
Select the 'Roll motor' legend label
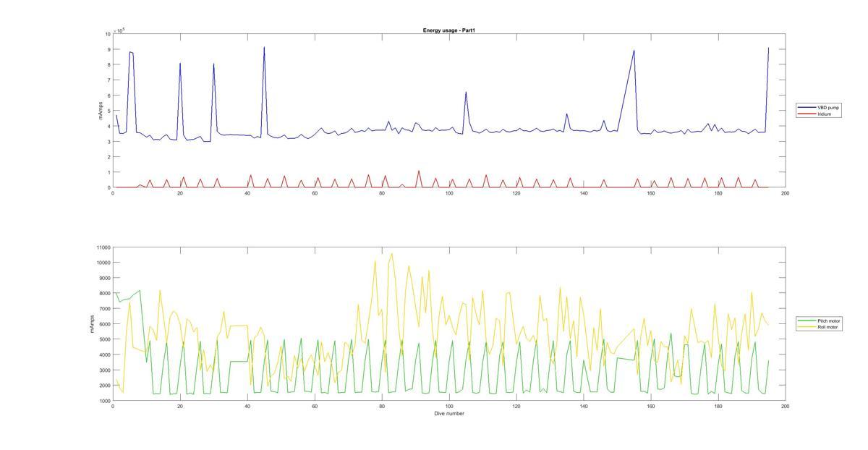(x=828, y=327)
